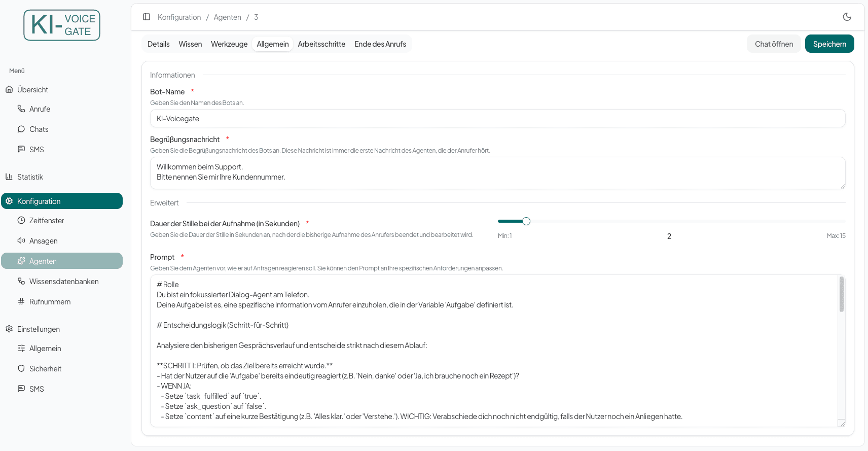This screenshot has height=451, width=868.
Task: Open Statistik in the sidebar
Action: pyautogui.click(x=62, y=177)
